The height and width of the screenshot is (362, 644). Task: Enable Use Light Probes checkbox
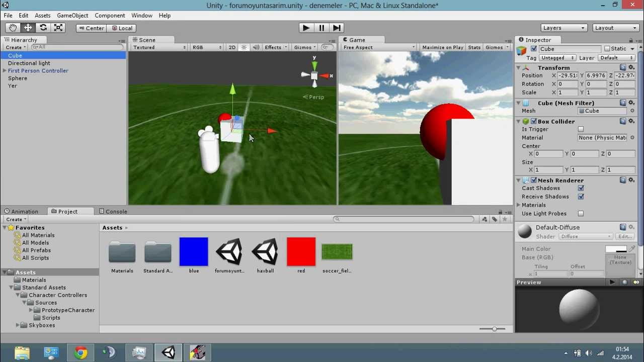pos(581,214)
